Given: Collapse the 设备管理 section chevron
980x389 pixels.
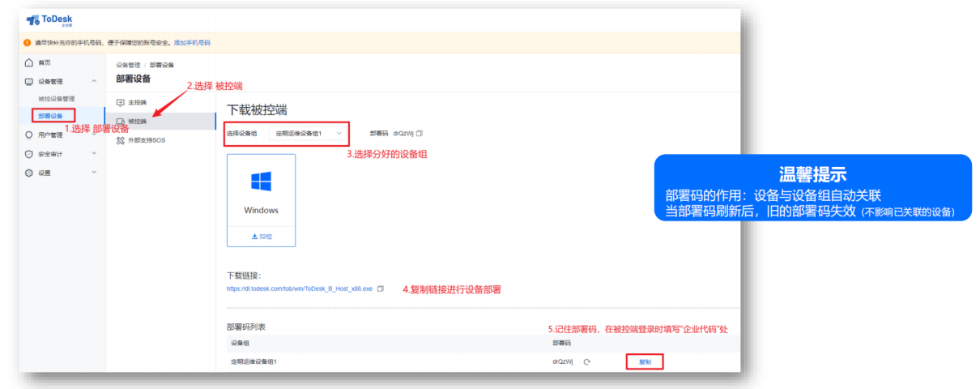Looking at the screenshot, I should click(x=94, y=81).
